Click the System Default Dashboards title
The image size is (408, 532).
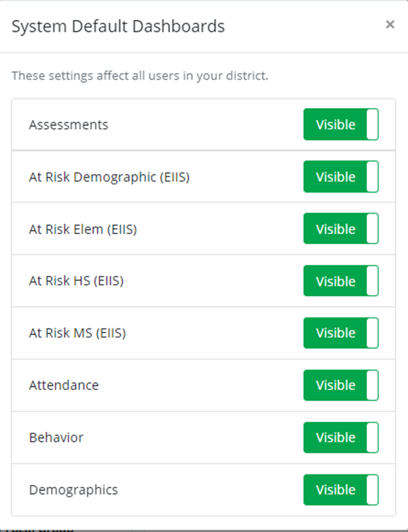click(118, 27)
